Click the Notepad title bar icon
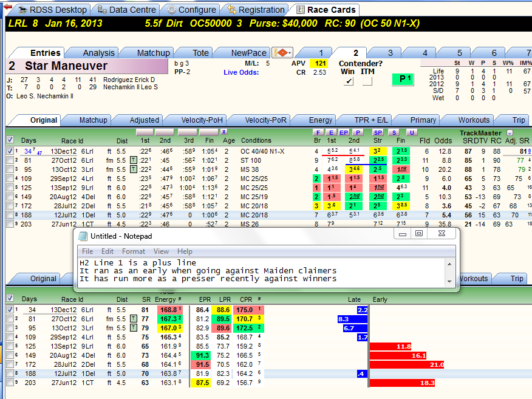 click(83, 236)
